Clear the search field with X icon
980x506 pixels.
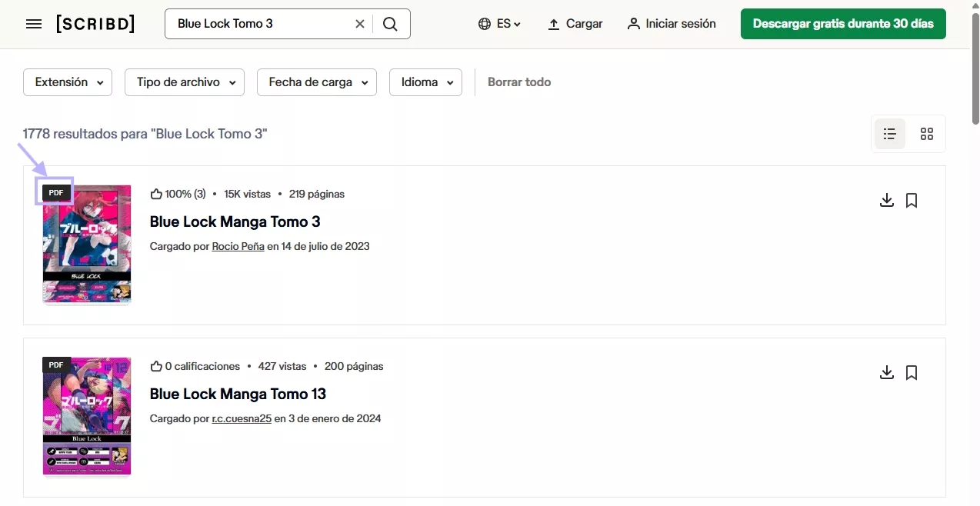tap(360, 24)
